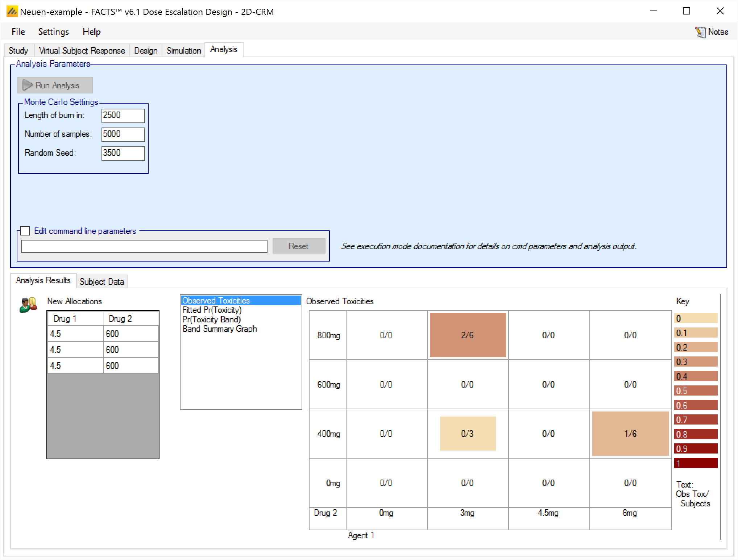Enable Edit command line parameters checkbox
Image resolution: width=738 pixels, height=560 pixels.
tap(25, 231)
